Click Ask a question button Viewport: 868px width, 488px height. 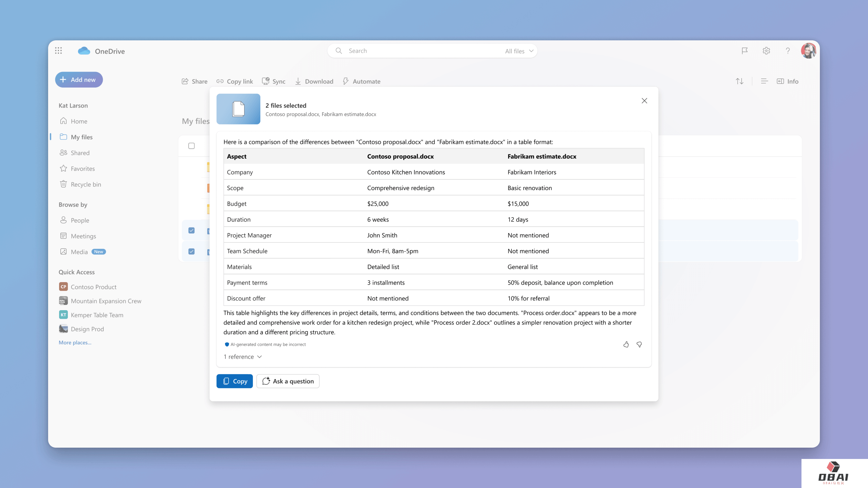click(288, 381)
